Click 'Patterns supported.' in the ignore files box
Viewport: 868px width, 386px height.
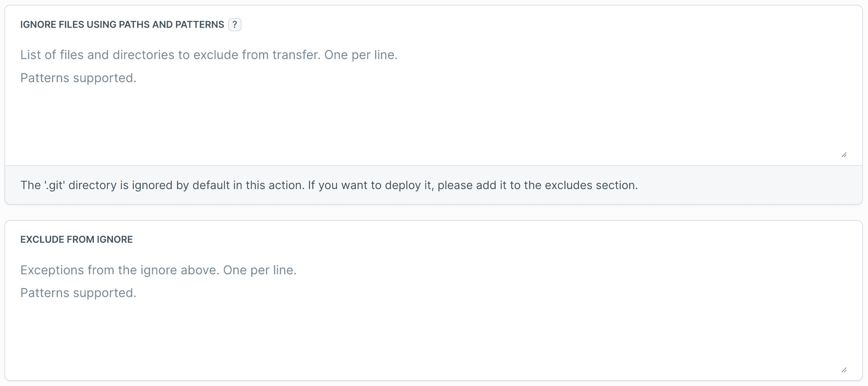click(78, 78)
